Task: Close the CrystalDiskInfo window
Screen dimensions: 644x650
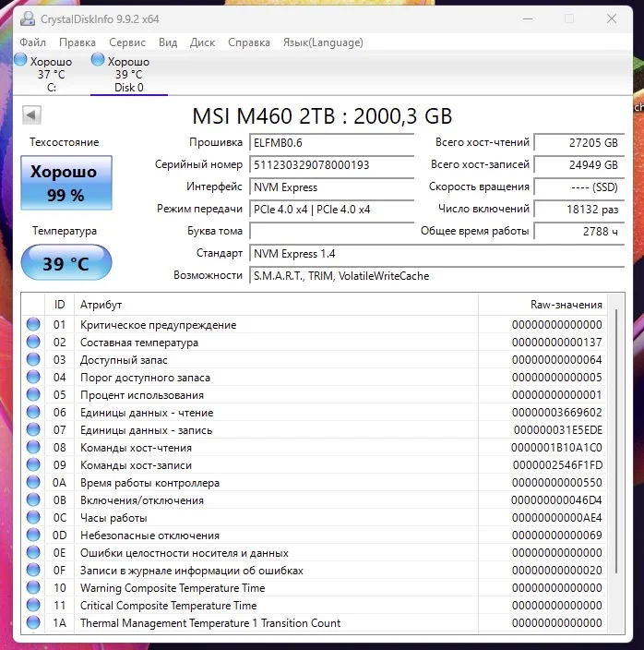Action: click(612, 18)
